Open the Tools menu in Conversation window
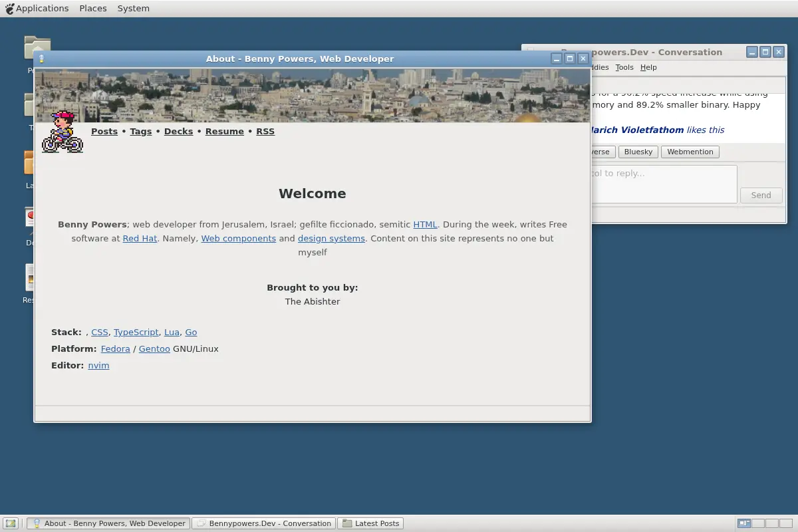The height and width of the screenshot is (532, 798). (624, 67)
